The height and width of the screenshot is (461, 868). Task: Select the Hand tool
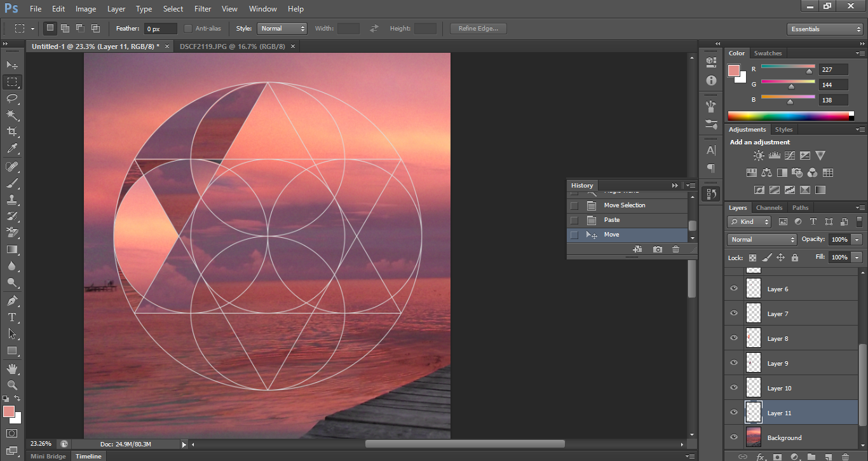click(x=12, y=368)
